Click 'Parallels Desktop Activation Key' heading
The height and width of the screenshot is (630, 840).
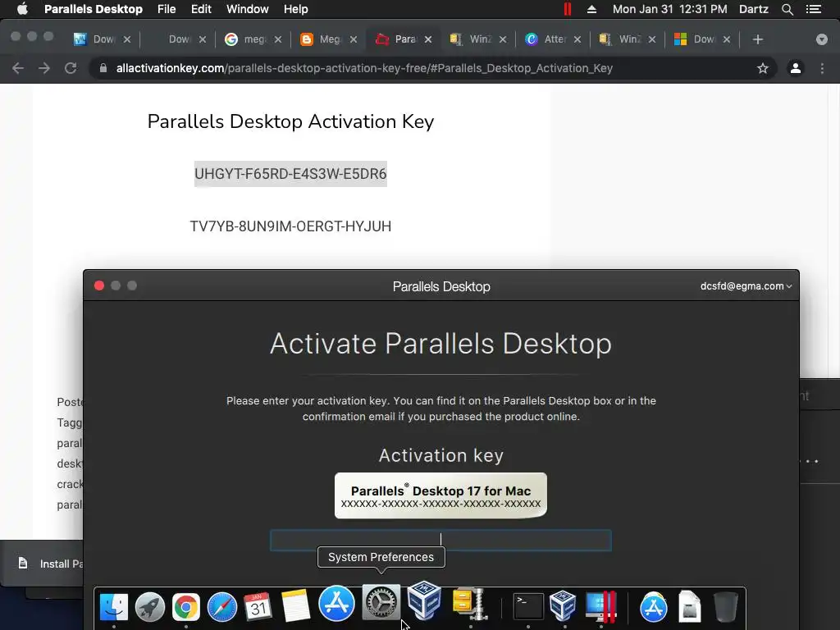[290, 121]
